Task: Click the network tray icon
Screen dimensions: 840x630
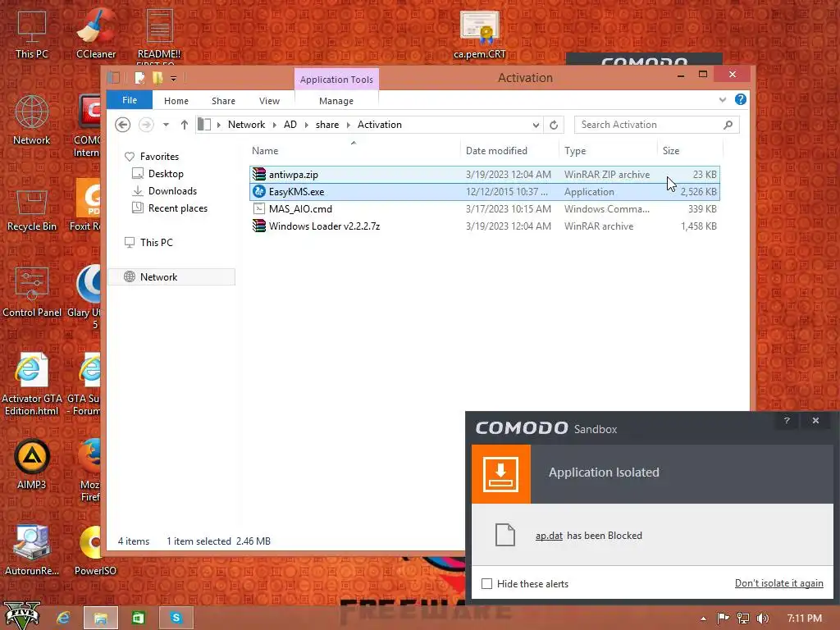Action: coord(743,619)
